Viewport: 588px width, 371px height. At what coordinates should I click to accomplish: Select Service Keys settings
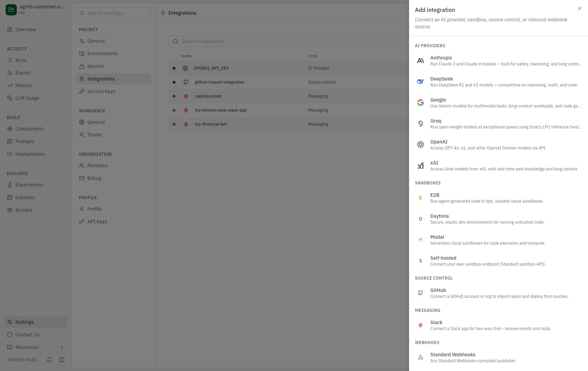pos(114,91)
